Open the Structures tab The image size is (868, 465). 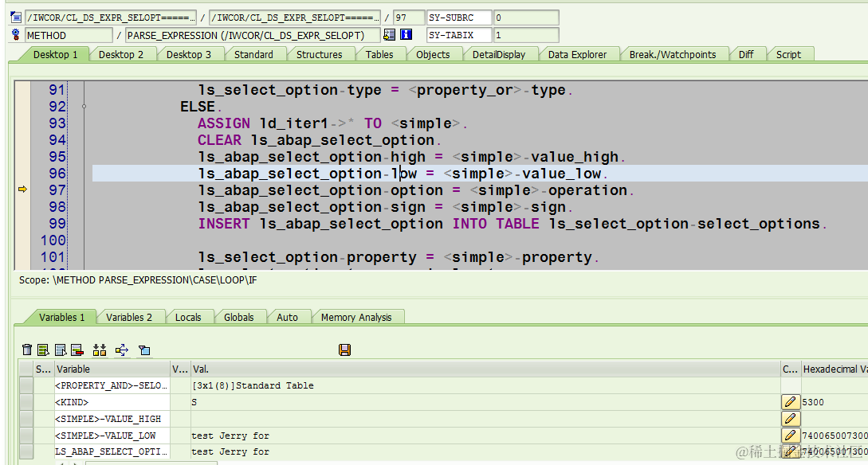pyautogui.click(x=320, y=54)
